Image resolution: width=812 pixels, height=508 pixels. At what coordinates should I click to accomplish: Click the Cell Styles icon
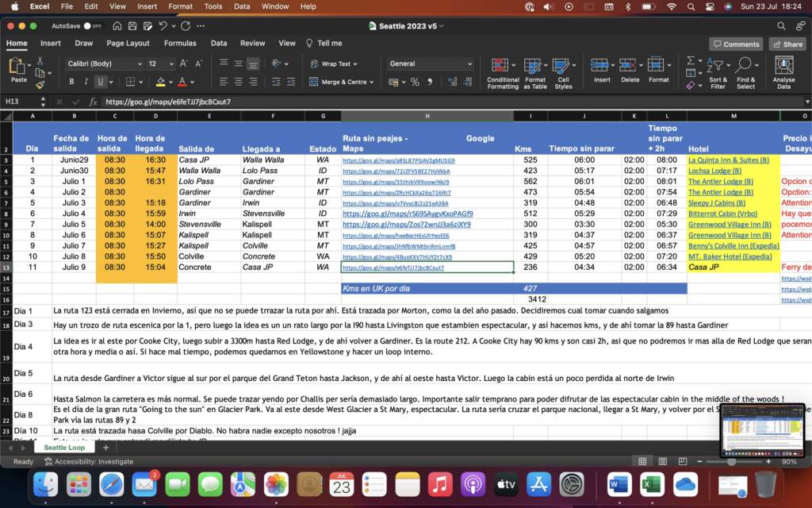click(561, 66)
